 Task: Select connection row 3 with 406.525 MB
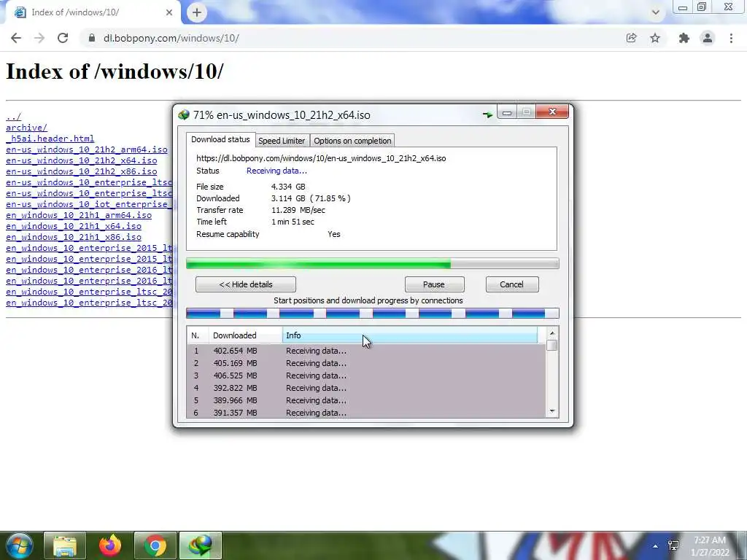coord(366,376)
